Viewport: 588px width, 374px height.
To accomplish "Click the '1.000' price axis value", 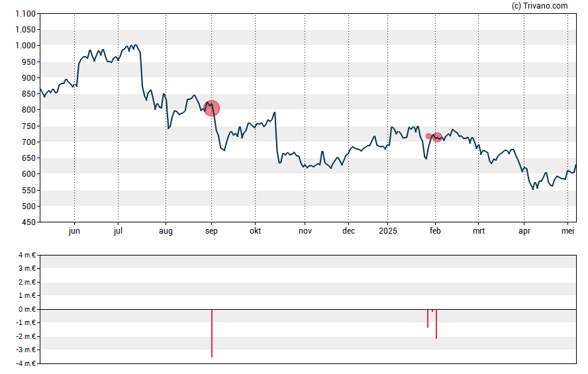I will [26, 46].
